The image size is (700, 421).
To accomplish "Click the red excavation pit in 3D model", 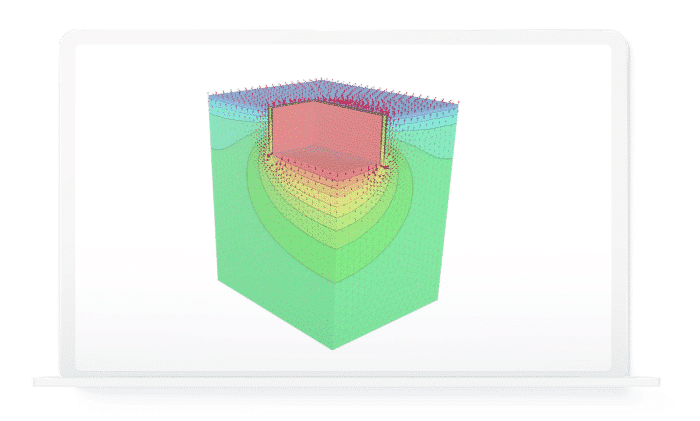I will coord(328,139).
